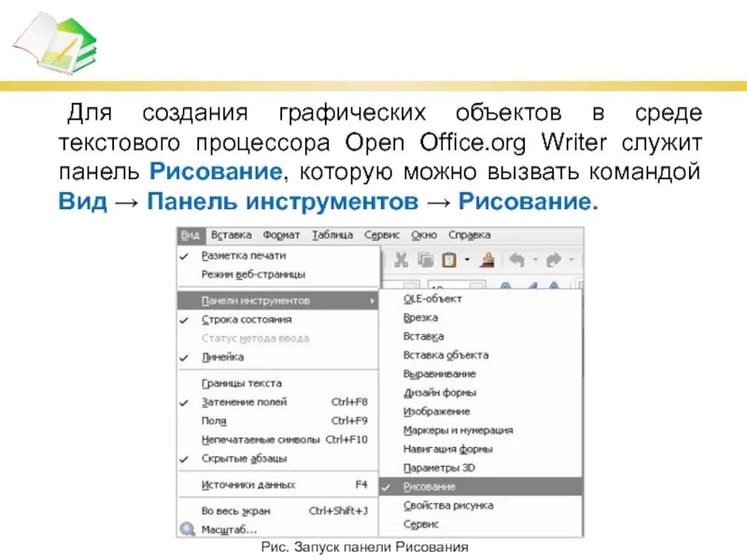The image size is (747, 560).
Task: Click the Статус метода ввода entry
Action: [x=278, y=339]
